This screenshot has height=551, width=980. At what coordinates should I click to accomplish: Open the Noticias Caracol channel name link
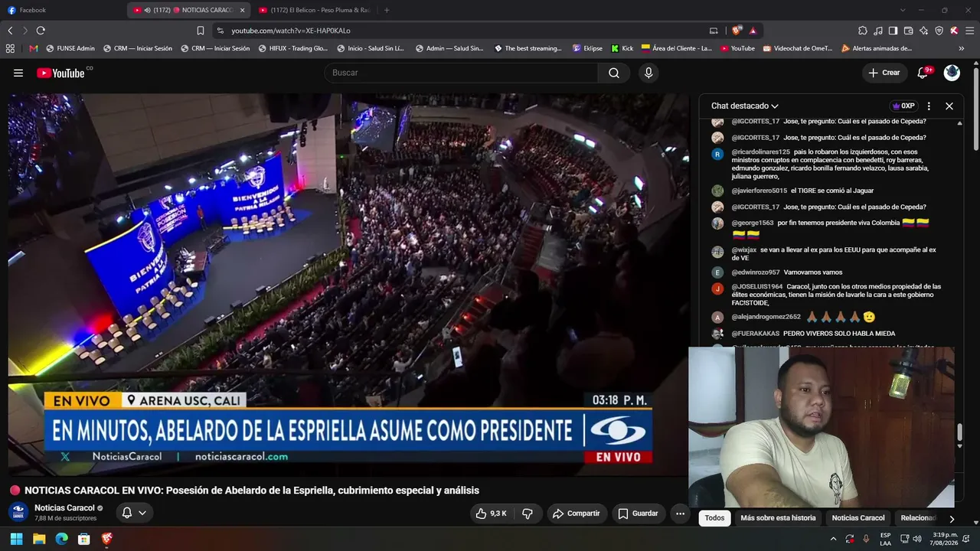click(x=64, y=508)
